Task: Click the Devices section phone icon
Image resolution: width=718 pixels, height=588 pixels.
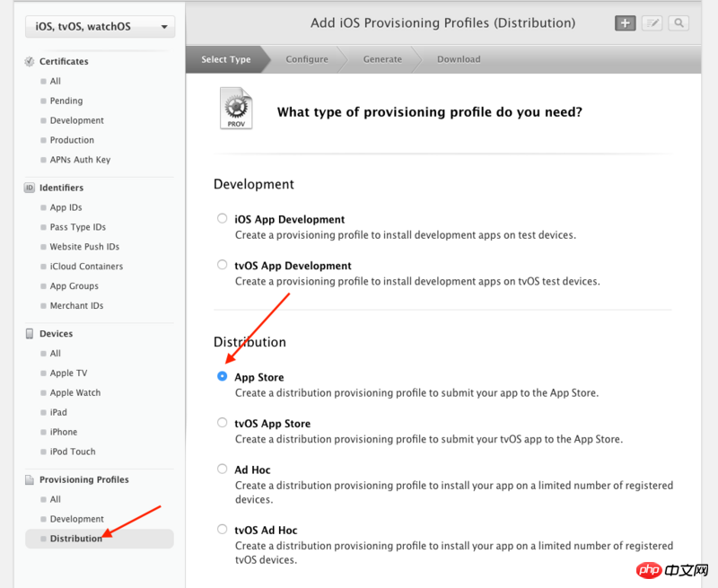Action: click(x=30, y=334)
